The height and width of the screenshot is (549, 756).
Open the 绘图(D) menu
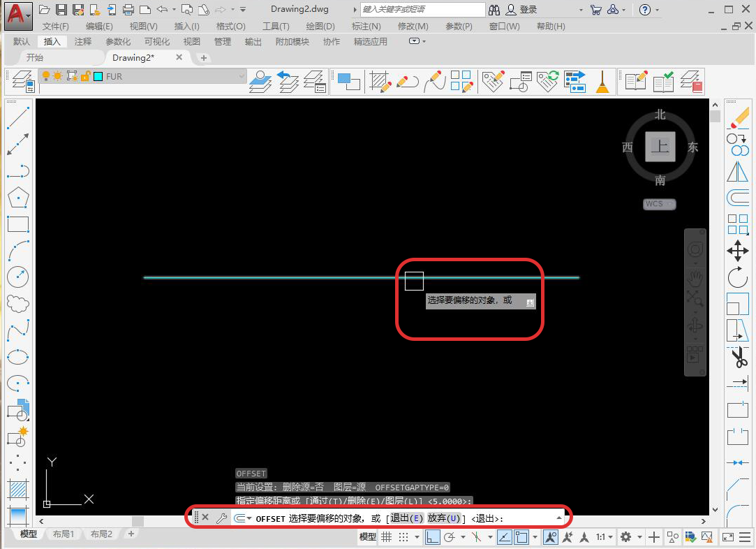pyautogui.click(x=320, y=26)
